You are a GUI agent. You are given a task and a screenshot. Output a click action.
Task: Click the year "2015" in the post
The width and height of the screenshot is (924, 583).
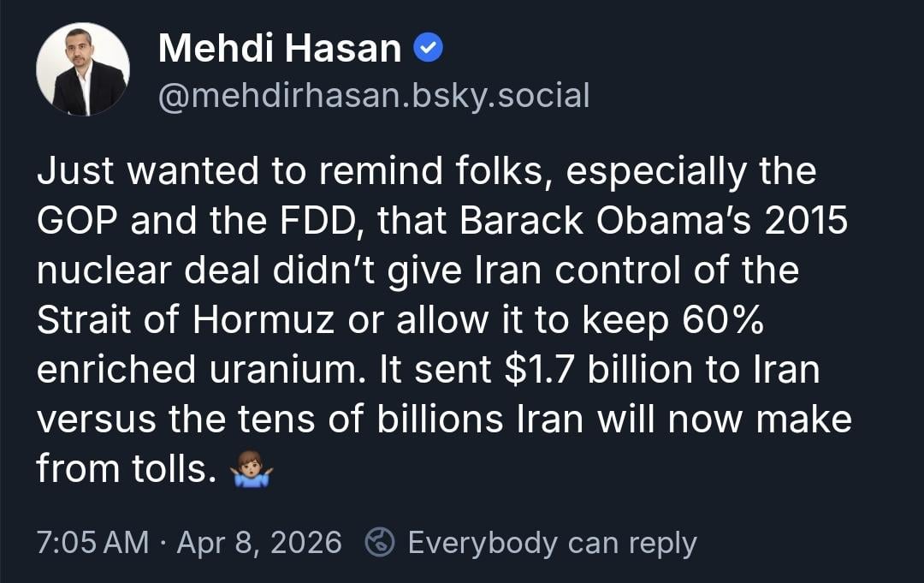point(804,221)
